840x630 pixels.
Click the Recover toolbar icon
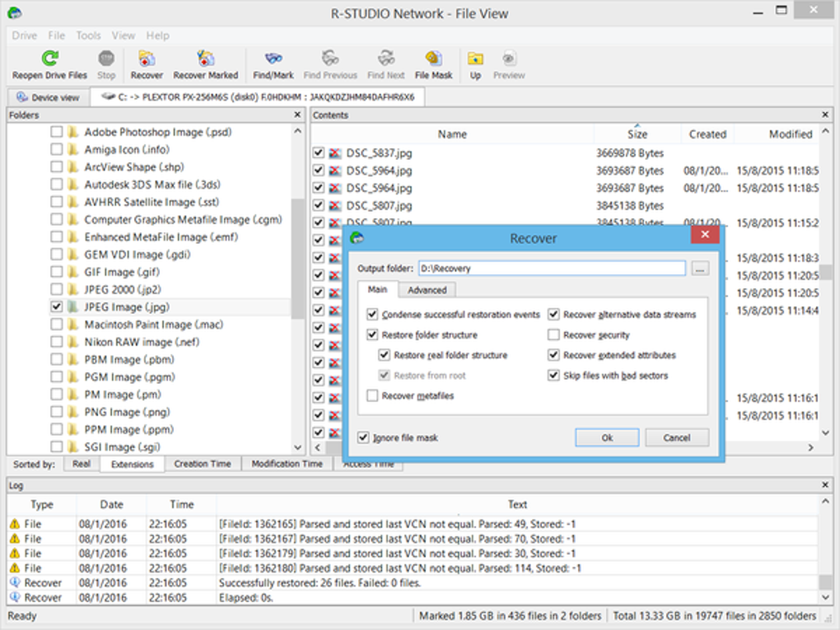point(147,58)
